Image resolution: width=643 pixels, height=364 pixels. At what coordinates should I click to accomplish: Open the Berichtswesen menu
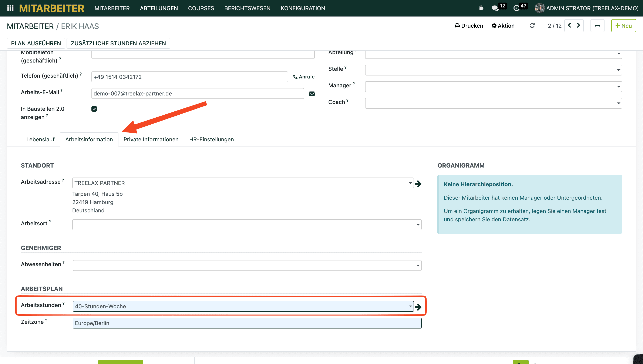[247, 8]
